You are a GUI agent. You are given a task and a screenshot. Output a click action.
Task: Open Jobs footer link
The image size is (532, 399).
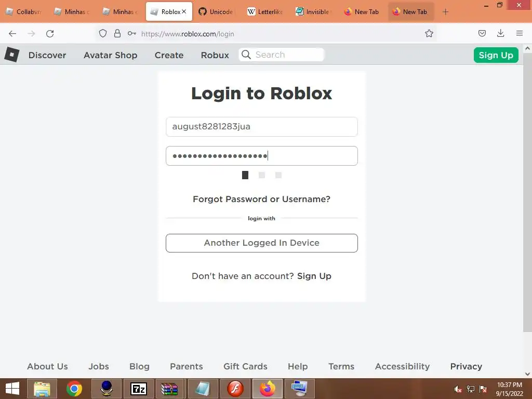(99, 366)
